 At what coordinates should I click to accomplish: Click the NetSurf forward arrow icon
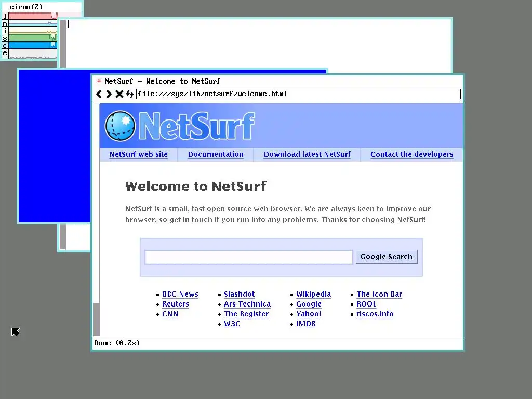tap(109, 94)
